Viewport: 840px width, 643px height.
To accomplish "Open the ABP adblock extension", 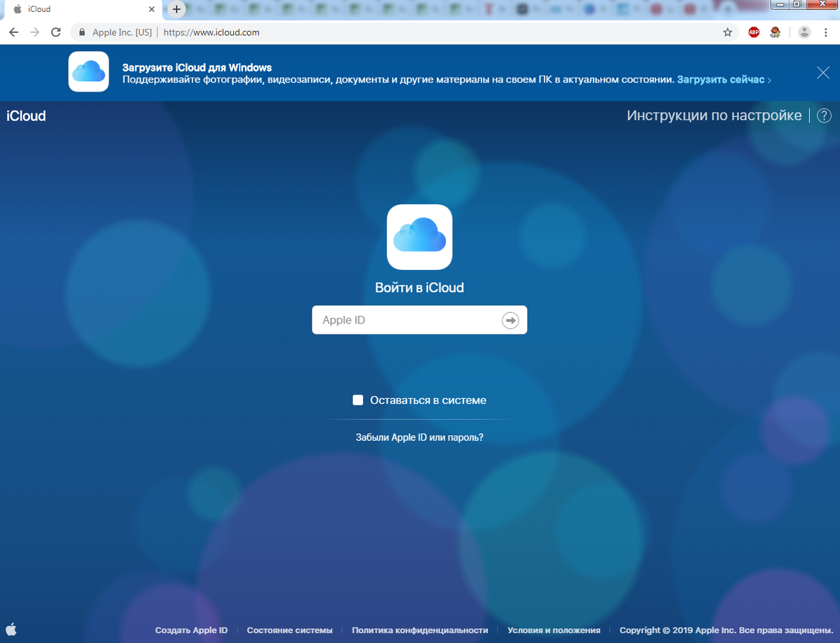I will point(754,32).
